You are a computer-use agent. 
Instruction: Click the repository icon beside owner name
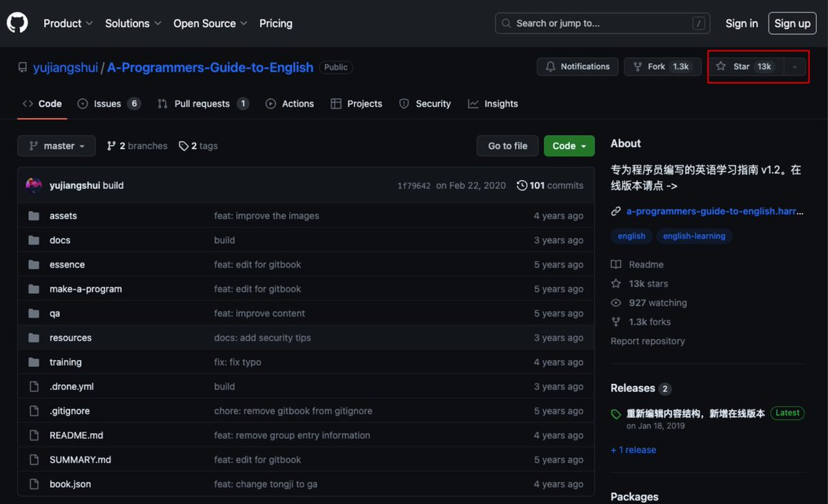tap(23, 68)
